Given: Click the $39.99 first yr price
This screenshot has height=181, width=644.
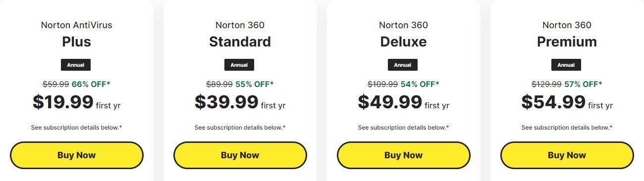Looking at the screenshot, I should tap(240, 102).
